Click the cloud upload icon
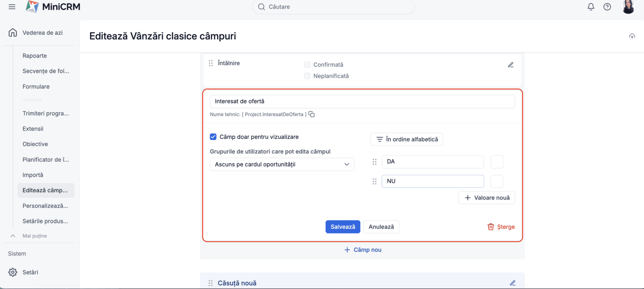 [x=632, y=36]
